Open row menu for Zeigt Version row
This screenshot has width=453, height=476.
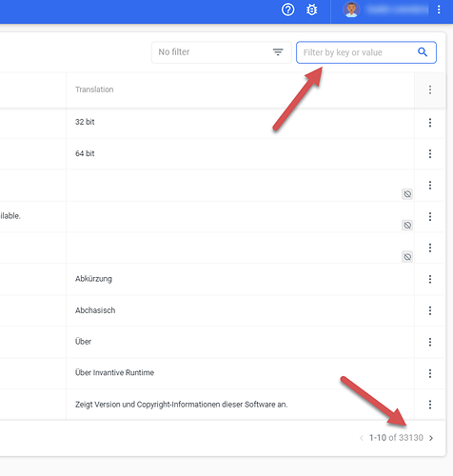click(x=430, y=405)
